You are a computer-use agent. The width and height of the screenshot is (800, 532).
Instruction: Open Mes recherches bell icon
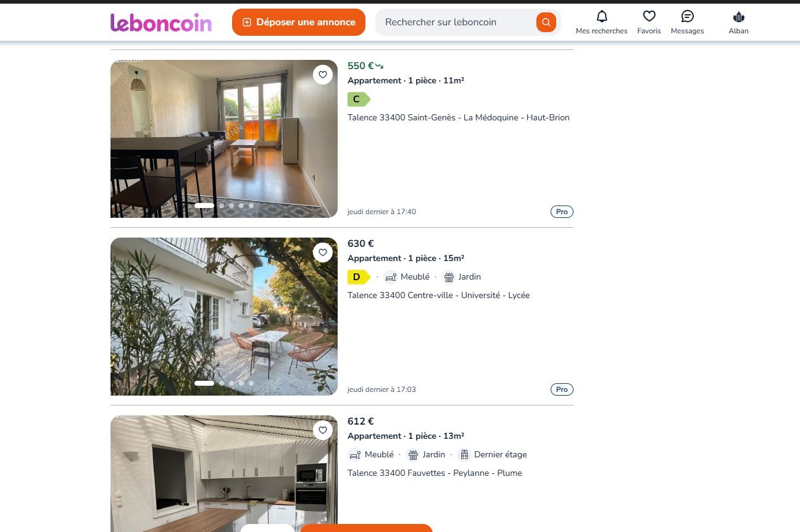click(x=602, y=17)
